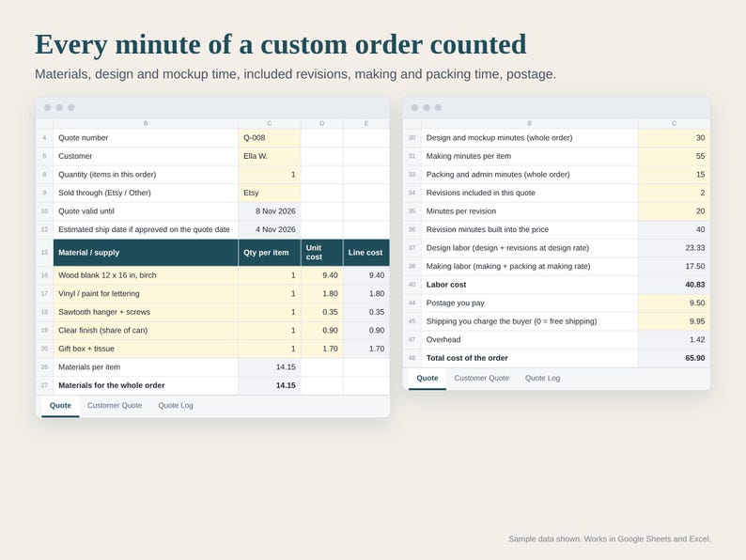746x560 pixels.
Task: Click the Etsy sold-through cell
Action: coord(270,193)
